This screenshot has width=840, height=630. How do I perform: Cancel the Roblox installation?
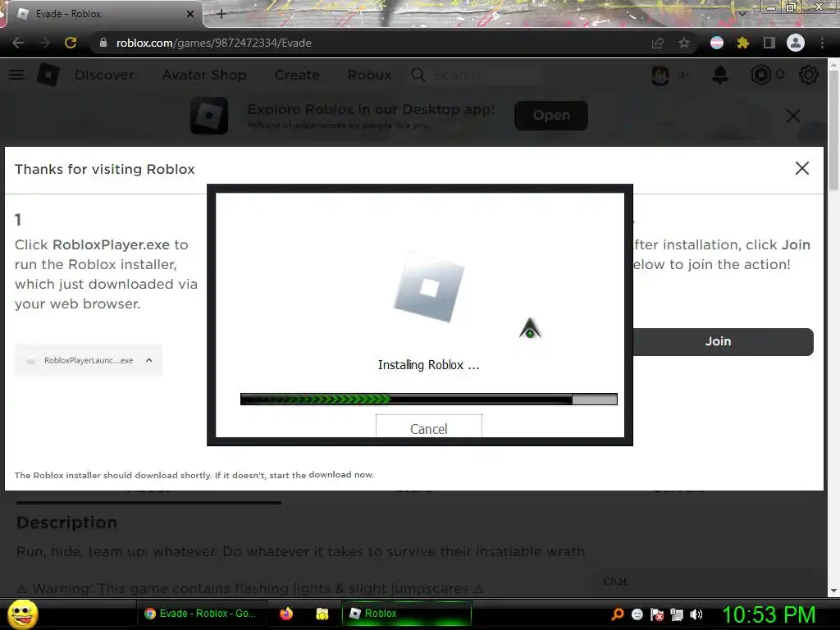[x=428, y=427]
